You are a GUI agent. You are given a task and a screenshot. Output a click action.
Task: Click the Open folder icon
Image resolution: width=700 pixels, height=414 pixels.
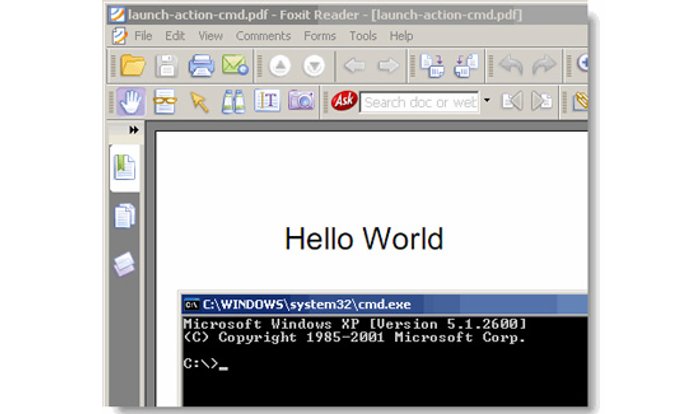point(133,66)
